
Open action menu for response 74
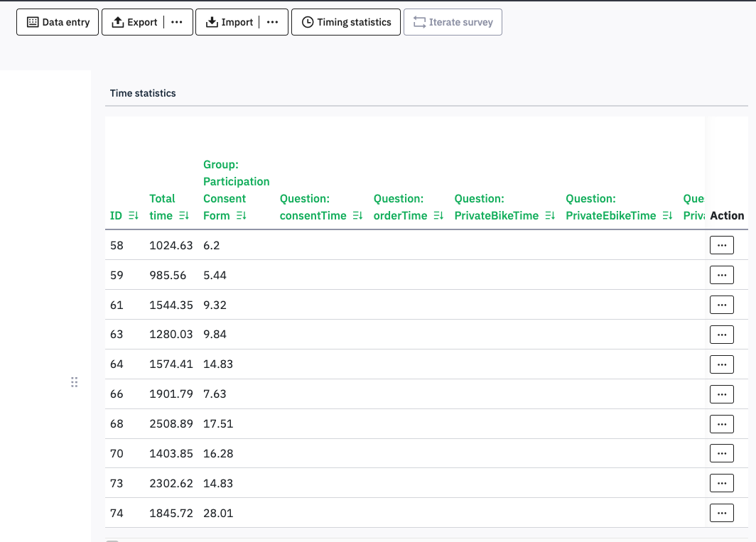point(721,513)
